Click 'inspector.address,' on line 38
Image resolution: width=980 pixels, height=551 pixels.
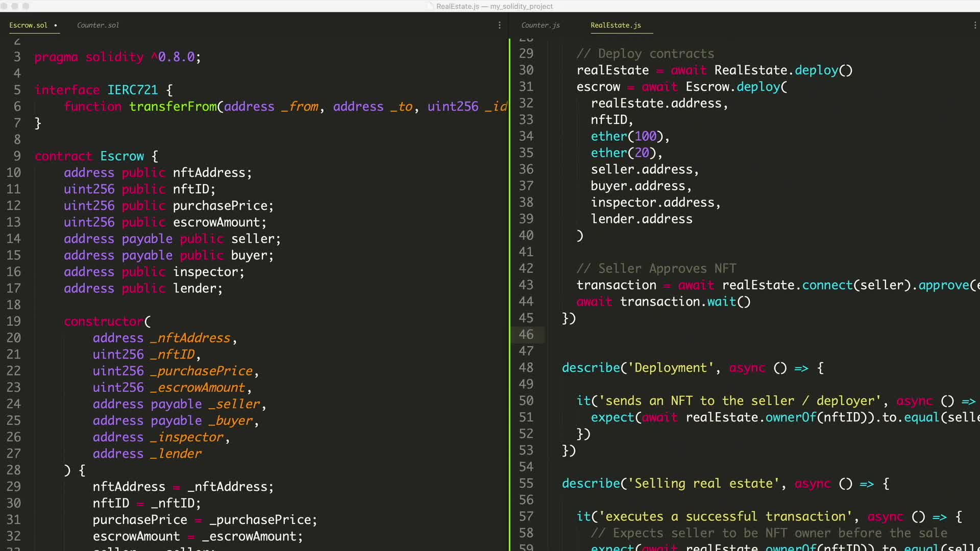pos(656,203)
